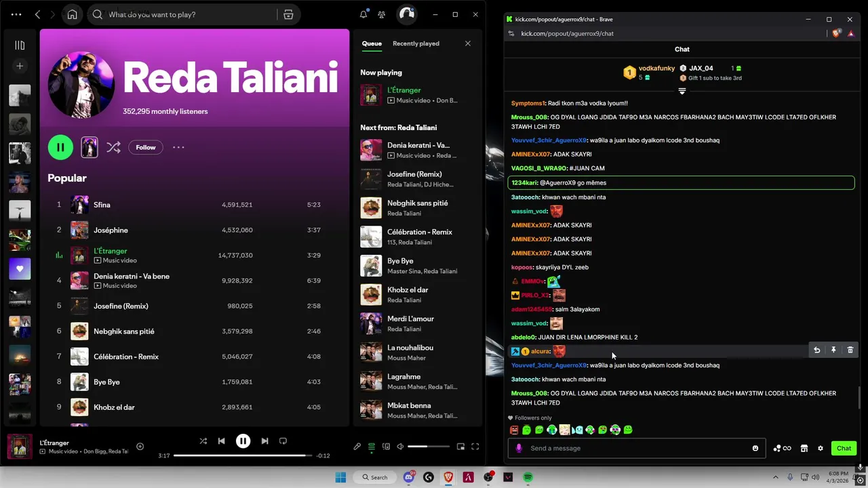Enter Spotify full screen mode

[x=475, y=447]
